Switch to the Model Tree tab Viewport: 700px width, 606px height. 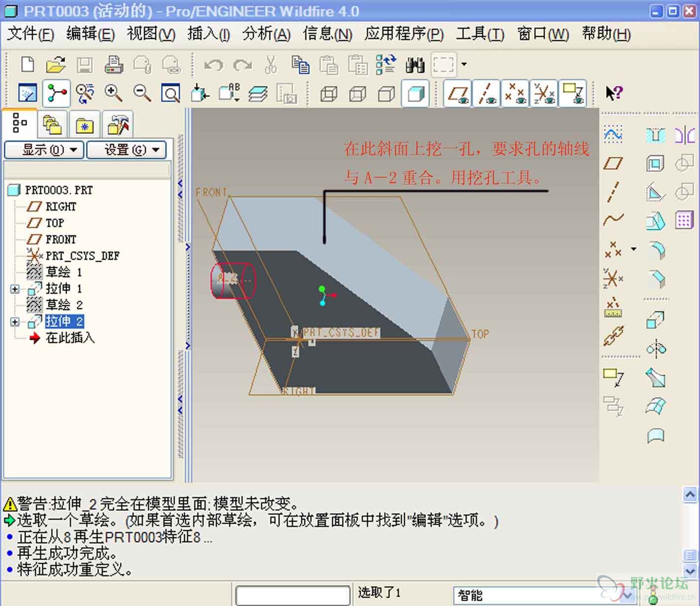pyautogui.click(x=20, y=123)
